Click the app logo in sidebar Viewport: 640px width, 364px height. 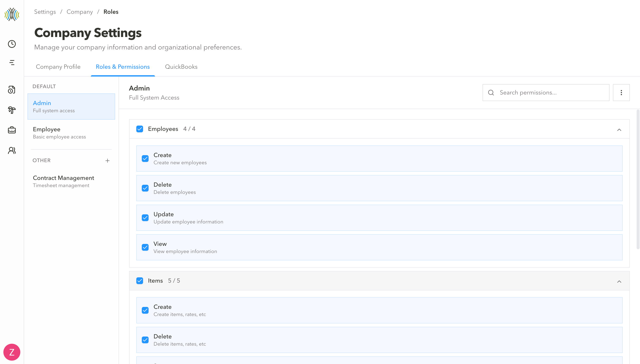click(x=12, y=14)
